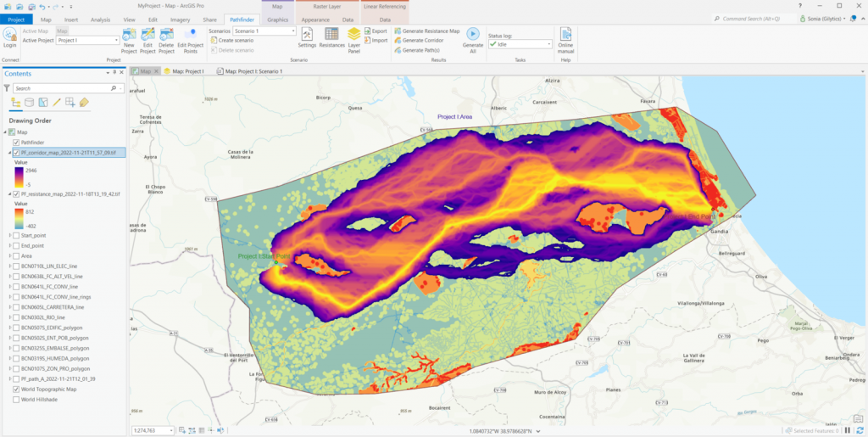Open the Resistances table icon
Viewport: 868px width, 437px height.
pyautogui.click(x=331, y=34)
